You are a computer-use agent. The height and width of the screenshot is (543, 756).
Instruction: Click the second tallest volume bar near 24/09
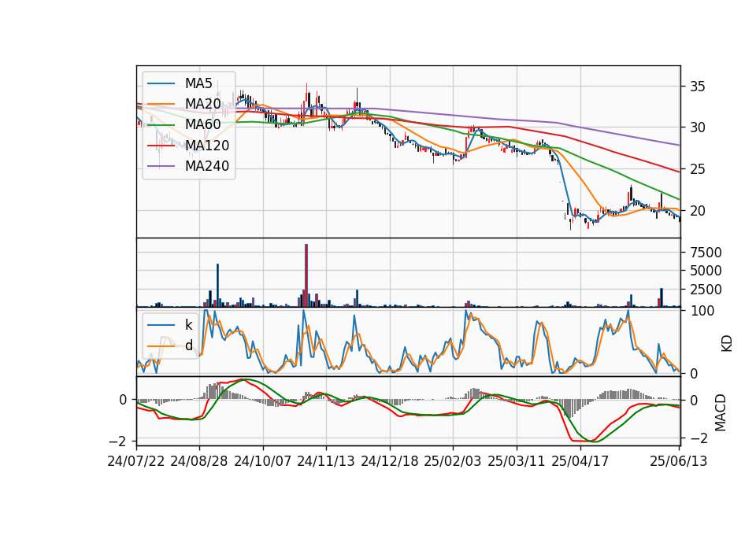click(217, 285)
